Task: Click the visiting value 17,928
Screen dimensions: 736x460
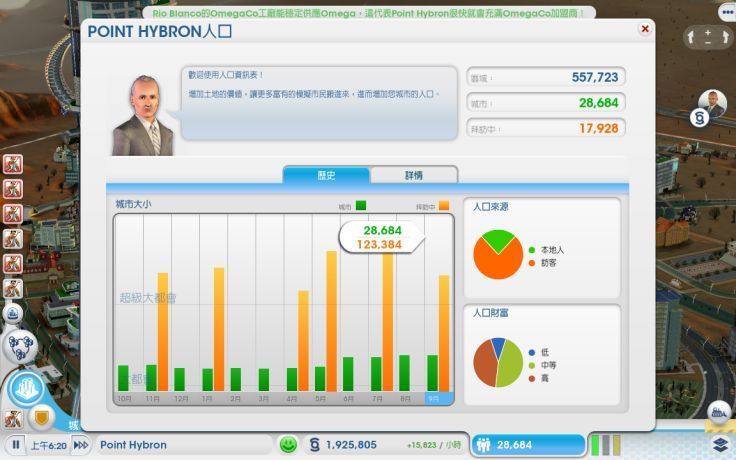Action: tap(598, 128)
